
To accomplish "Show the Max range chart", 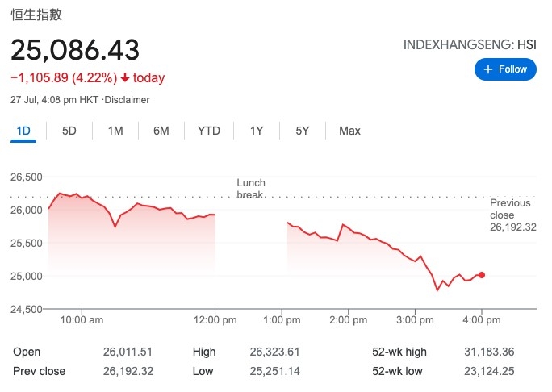I will [x=349, y=131].
